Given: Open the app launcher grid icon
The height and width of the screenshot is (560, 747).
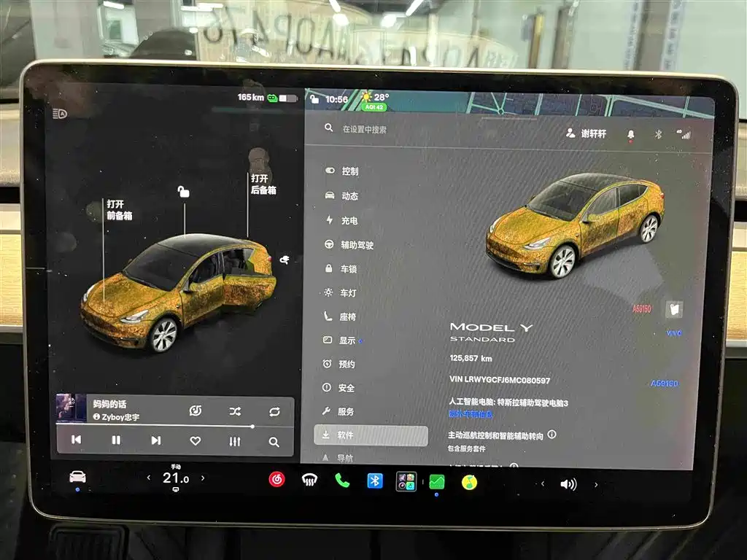Looking at the screenshot, I should point(406,481).
